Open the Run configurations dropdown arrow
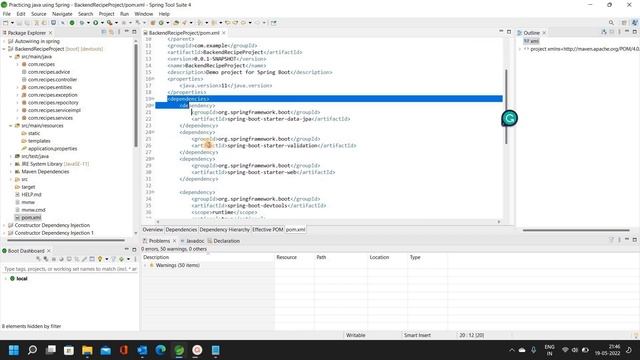 (102, 23)
